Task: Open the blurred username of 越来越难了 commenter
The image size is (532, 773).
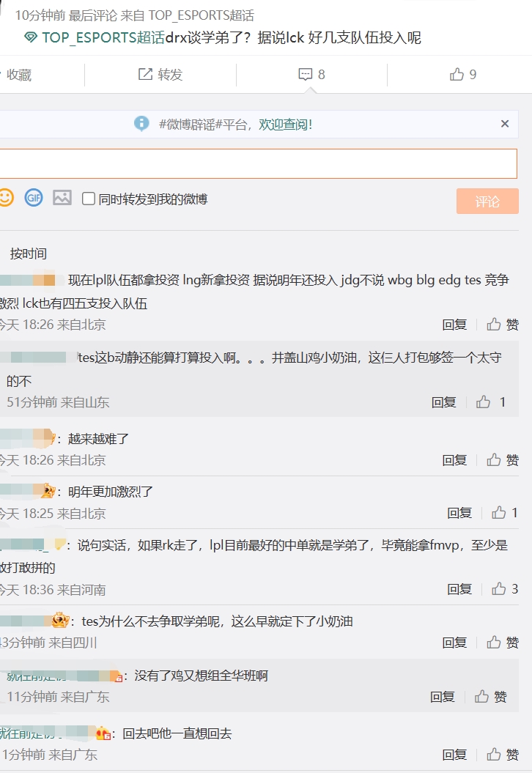Action: pos(27,438)
